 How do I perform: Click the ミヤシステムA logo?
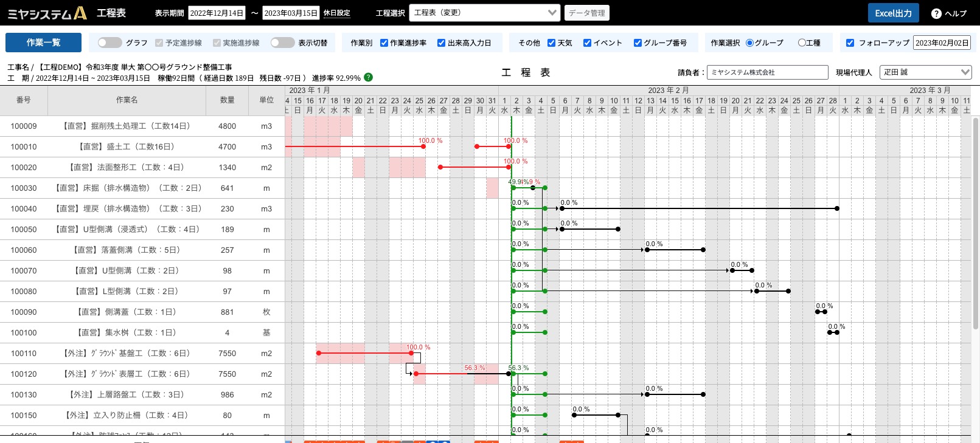click(x=47, y=13)
